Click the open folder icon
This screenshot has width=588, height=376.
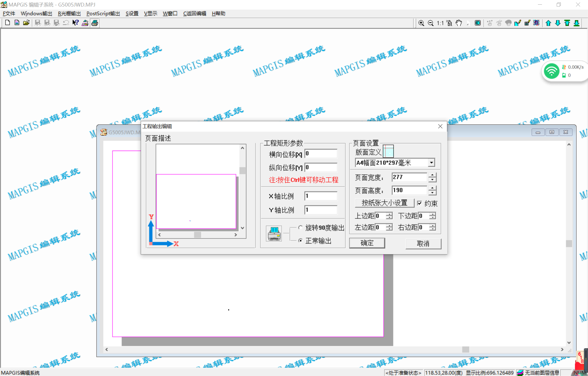tap(26, 23)
